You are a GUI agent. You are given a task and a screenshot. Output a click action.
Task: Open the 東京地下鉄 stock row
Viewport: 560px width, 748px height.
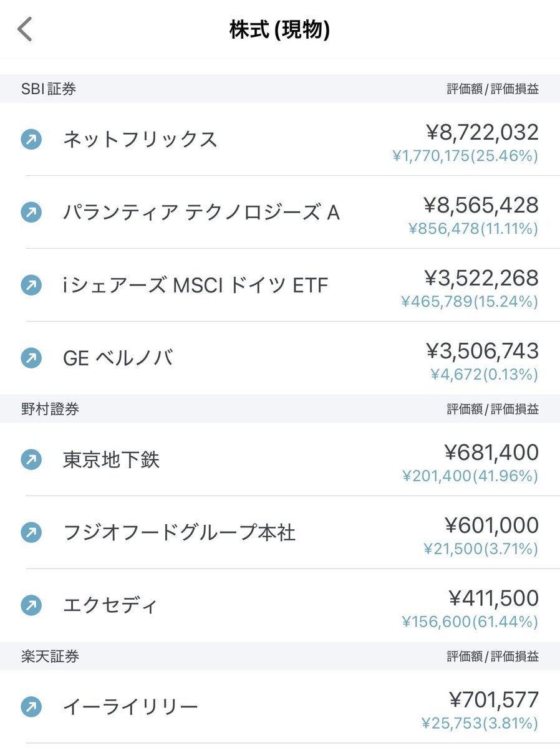click(280, 460)
